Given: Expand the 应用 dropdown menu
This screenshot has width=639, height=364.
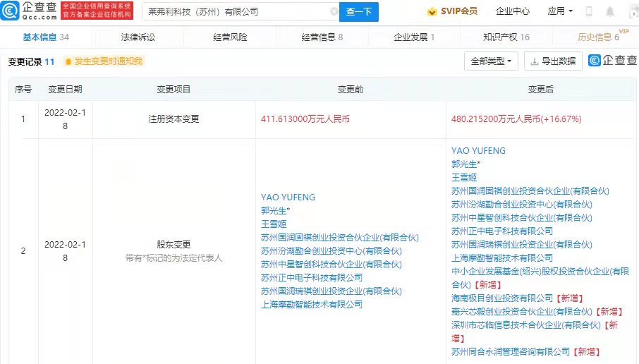Looking at the screenshot, I should 560,11.
